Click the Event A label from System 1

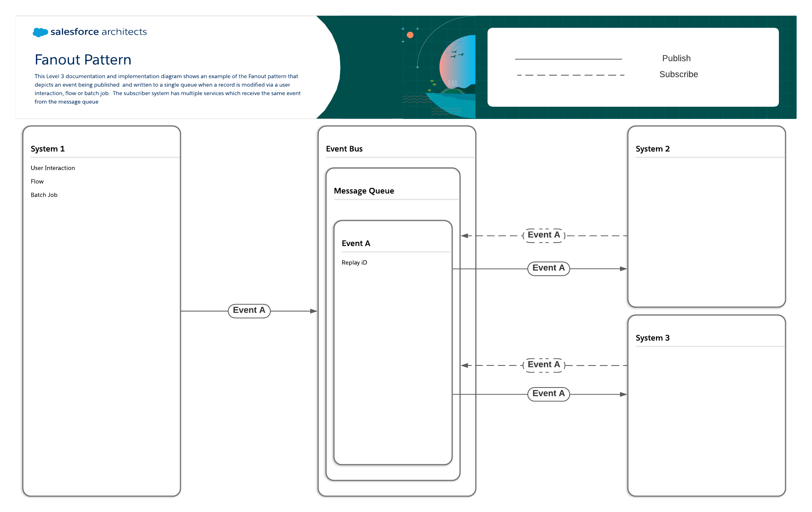tap(249, 311)
